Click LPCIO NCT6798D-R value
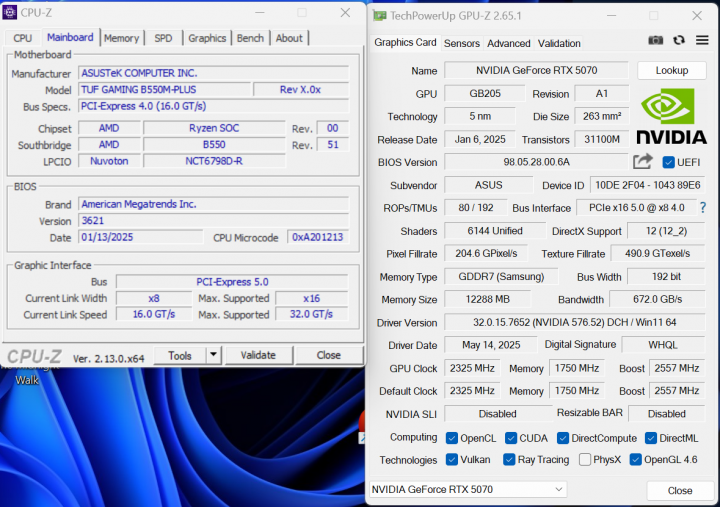This screenshot has width=720, height=507. click(x=214, y=161)
